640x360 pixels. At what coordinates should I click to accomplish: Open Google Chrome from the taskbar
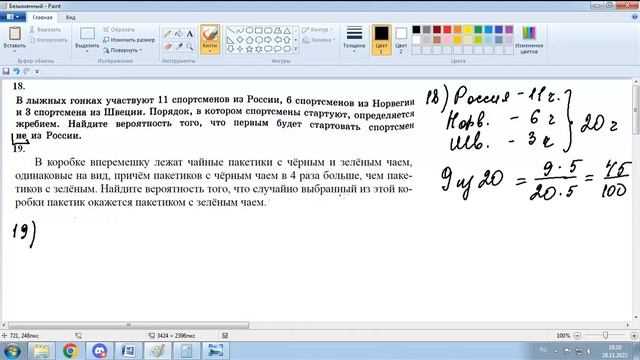coord(71,351)
